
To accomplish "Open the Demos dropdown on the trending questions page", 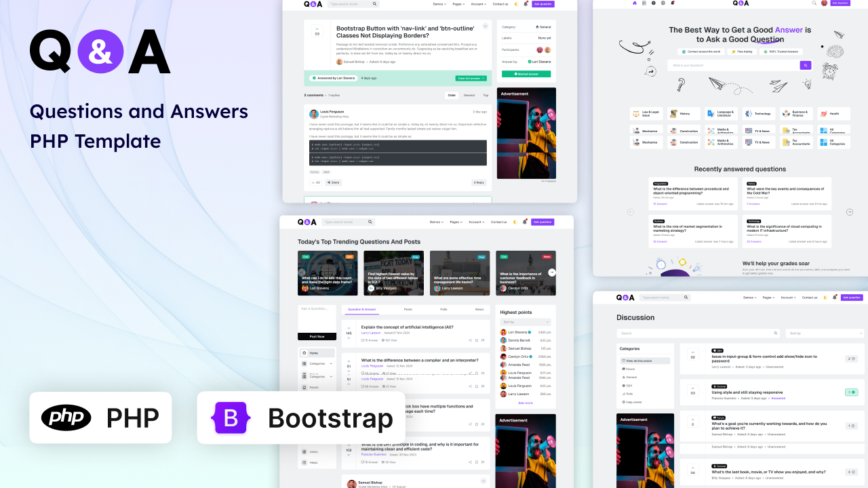I will click(437, 222).
